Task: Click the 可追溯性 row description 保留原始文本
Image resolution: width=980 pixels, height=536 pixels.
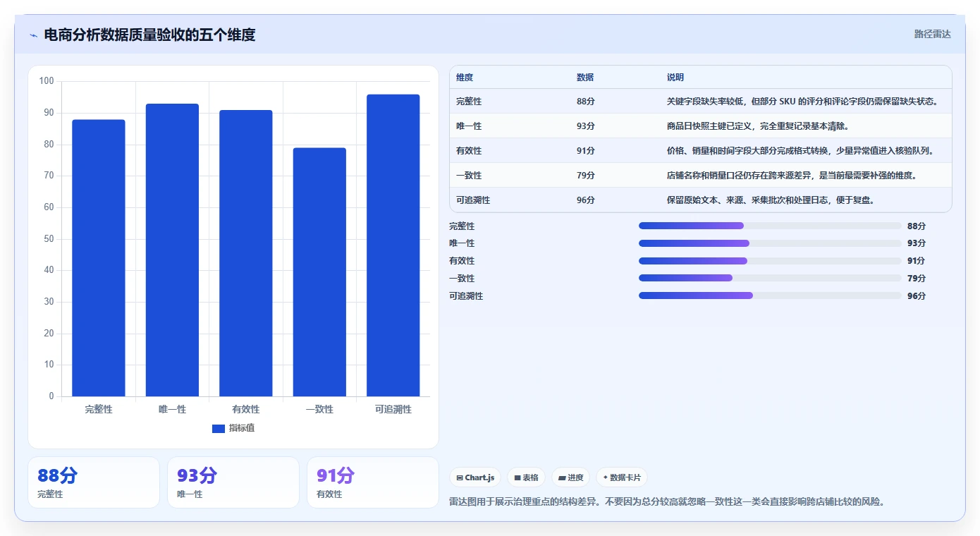Action: coord(771,200)
